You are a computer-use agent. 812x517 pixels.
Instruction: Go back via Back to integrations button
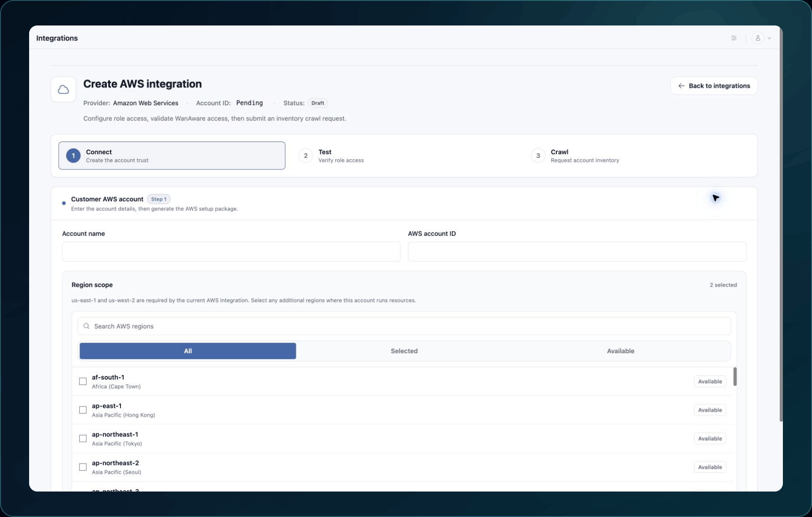[714, 86]
